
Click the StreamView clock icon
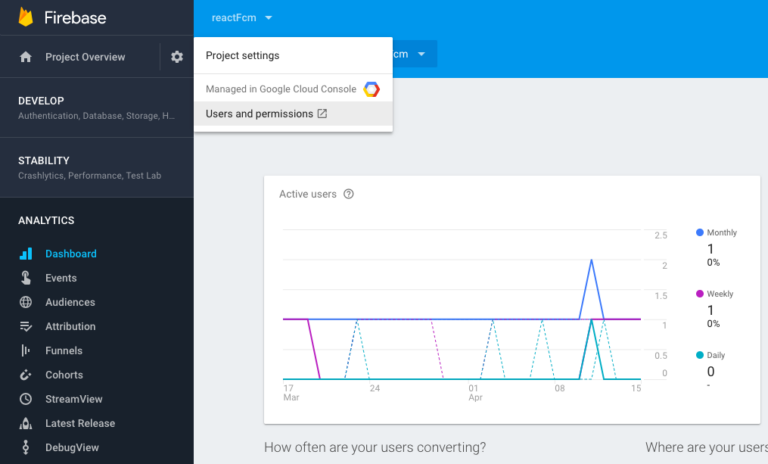tap(26, 399)
